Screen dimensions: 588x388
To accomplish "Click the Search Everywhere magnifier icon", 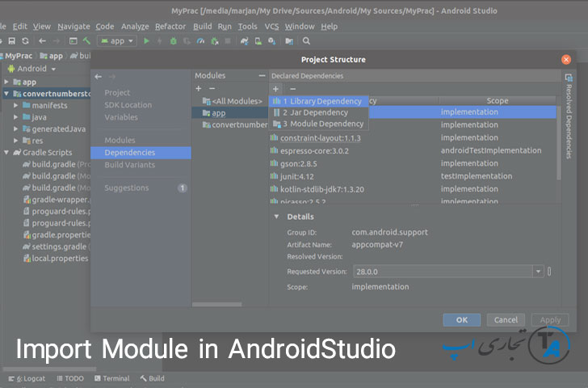I will [x=306, y=41].
